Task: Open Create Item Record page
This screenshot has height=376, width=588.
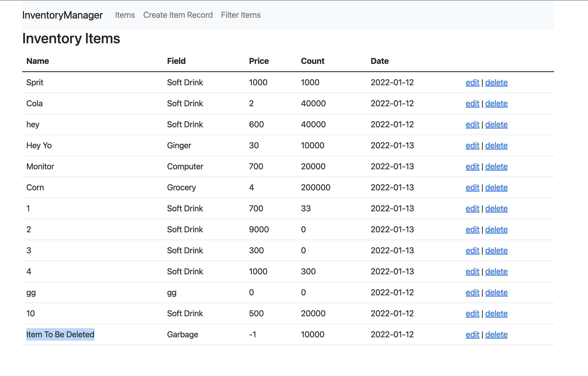Action: point(178,15)
